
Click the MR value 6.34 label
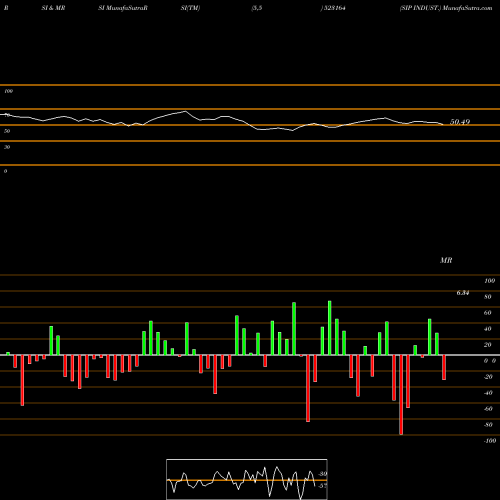pos(463,293)
